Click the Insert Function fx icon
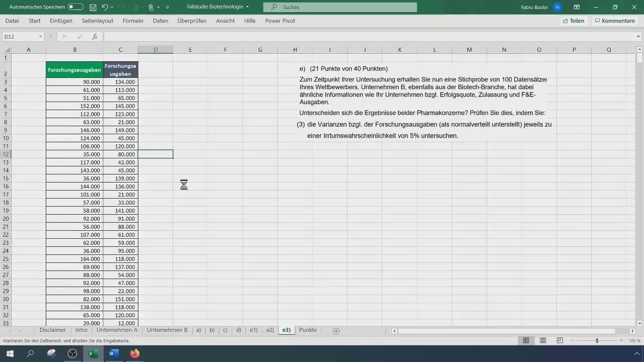 click(95, 37)
